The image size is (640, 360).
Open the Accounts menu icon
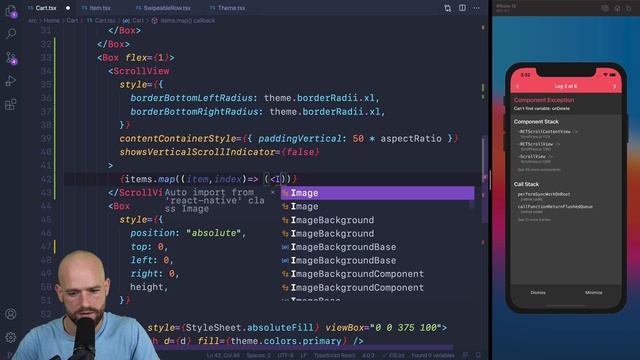(11, 313)
